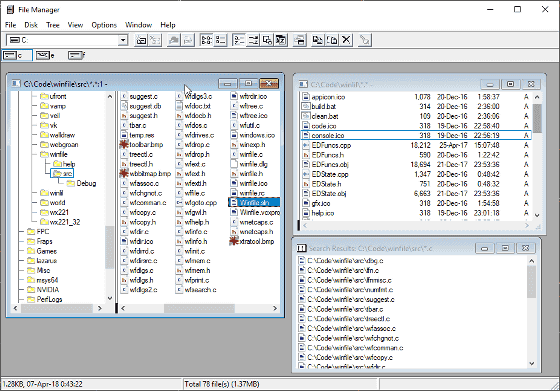Switch to drive e button
This screenshot has height=391, width=560.
click(45, 55)
